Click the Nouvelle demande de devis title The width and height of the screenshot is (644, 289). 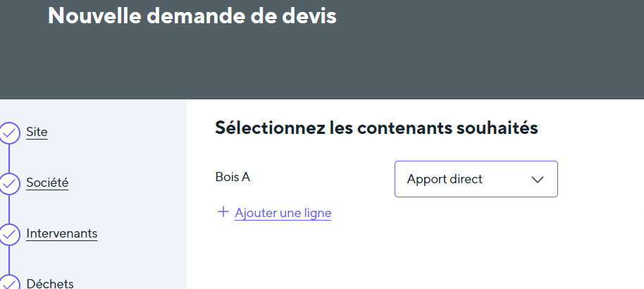pos(192,16)
